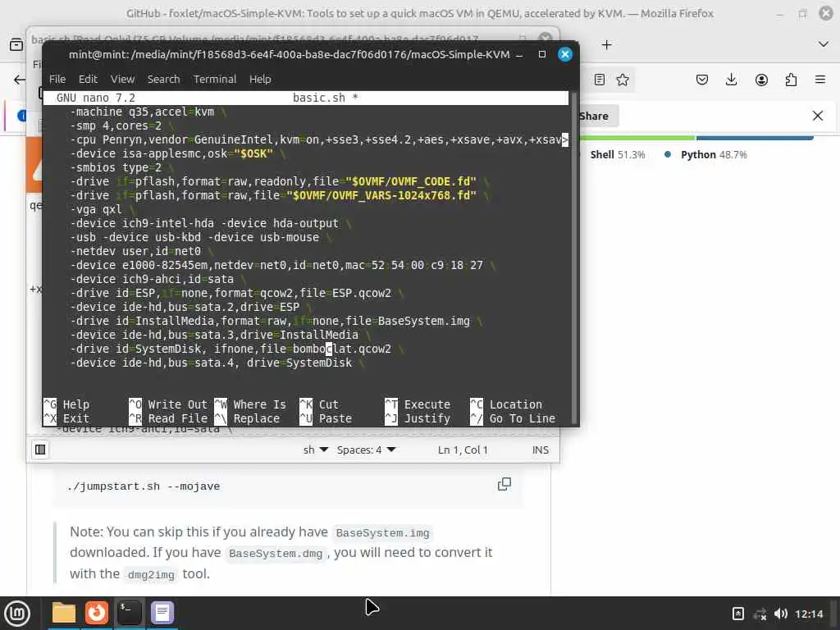Open the Linux Mint start menu
The image size is (840, 630).
pos(18,613)
